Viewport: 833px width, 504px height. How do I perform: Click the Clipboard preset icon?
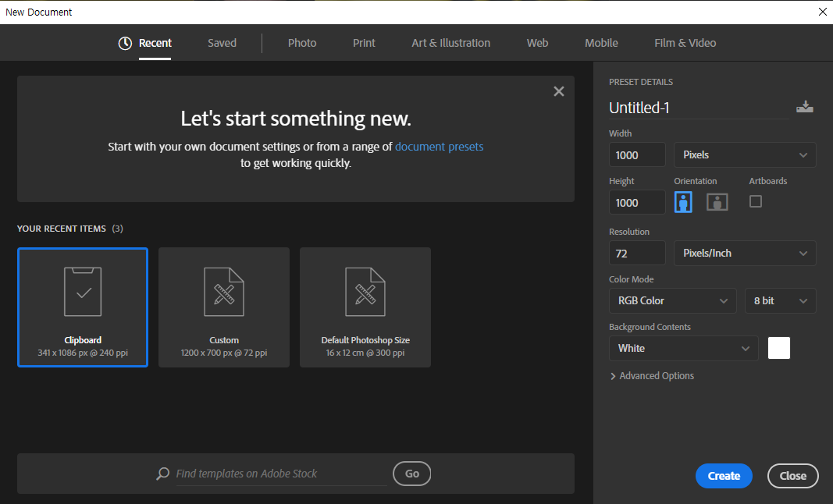(83, 292)
